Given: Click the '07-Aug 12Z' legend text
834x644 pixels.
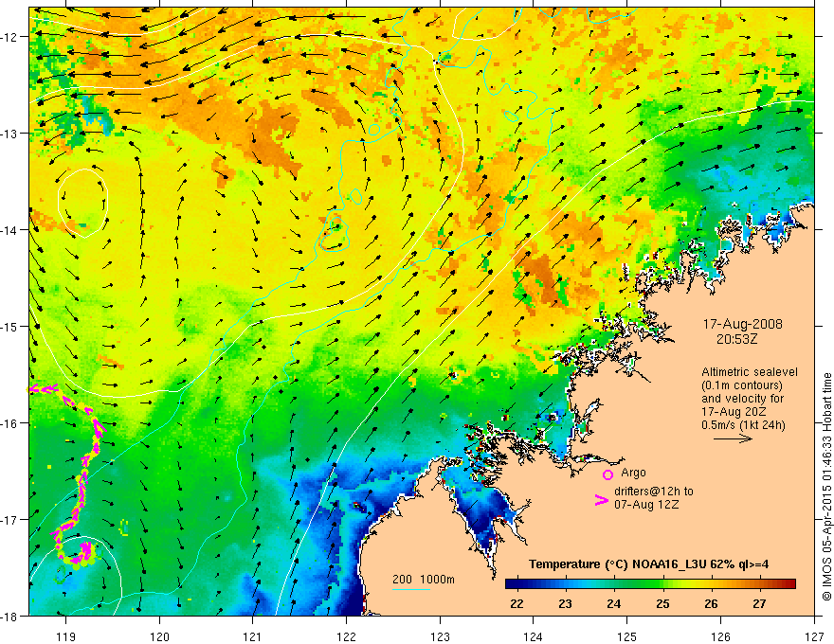Looking at the screenshot, I should coord(646,505).
